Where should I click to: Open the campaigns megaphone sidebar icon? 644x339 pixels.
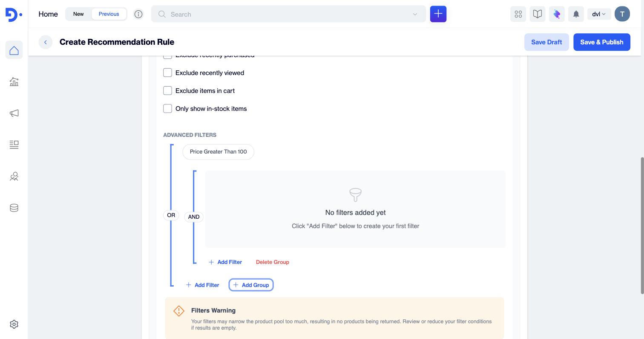[14, 113]
